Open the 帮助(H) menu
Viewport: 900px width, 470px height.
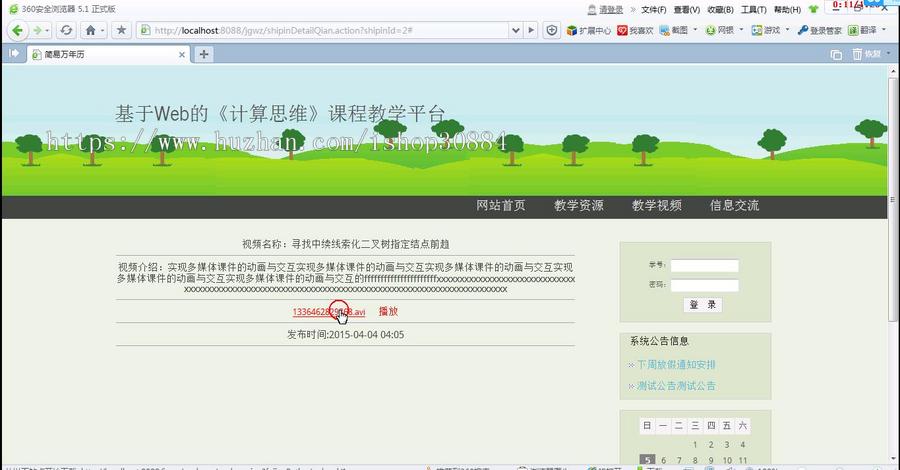(787, 10)
